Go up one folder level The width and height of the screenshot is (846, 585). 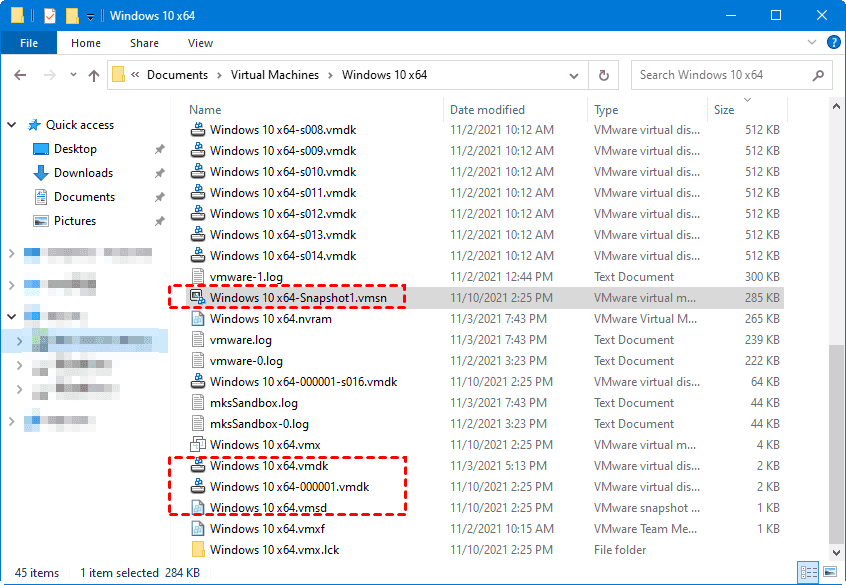(x=94, y=75)
